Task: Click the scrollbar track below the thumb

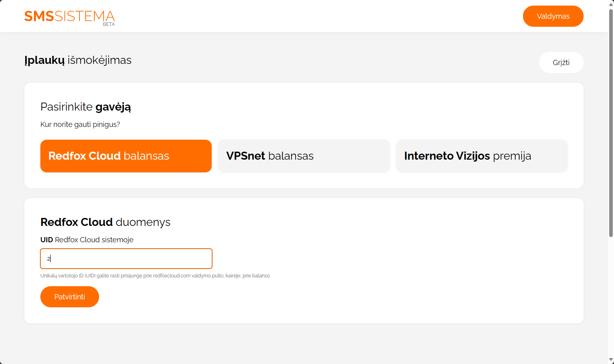Action: pos(611,297)
